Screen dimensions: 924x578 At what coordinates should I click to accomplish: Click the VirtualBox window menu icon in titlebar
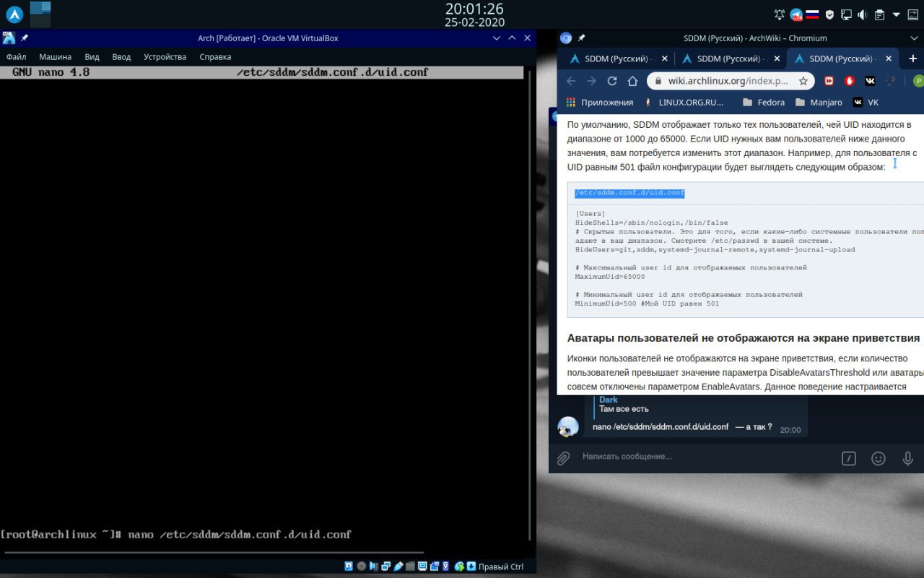click(9, 38)
